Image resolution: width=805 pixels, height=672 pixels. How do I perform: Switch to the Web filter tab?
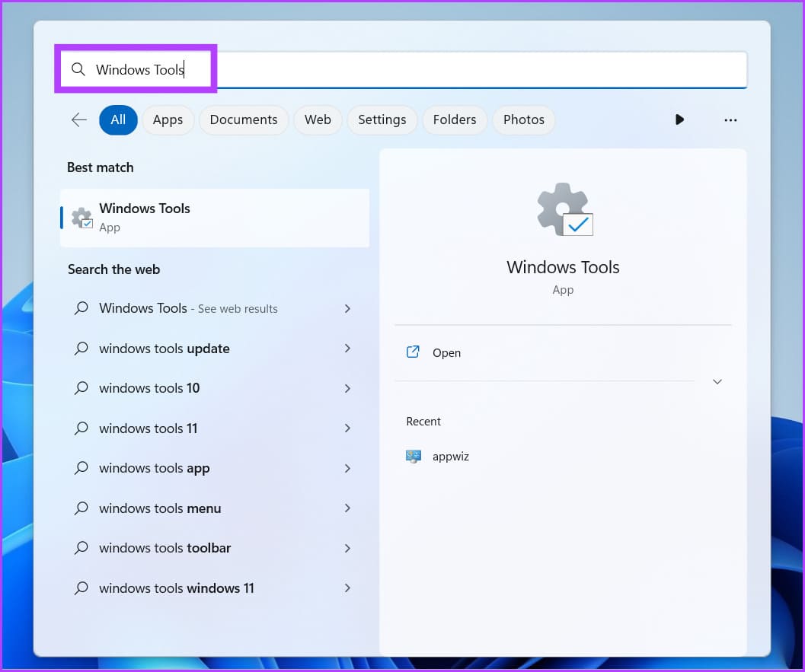(x=318, y=120)
